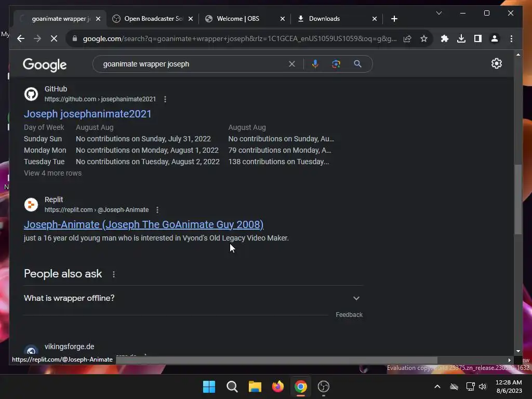The height and width of the screenshot is (399, 532).
Task: Click scrollbar down arrow
Action: [x=518, y=351]
